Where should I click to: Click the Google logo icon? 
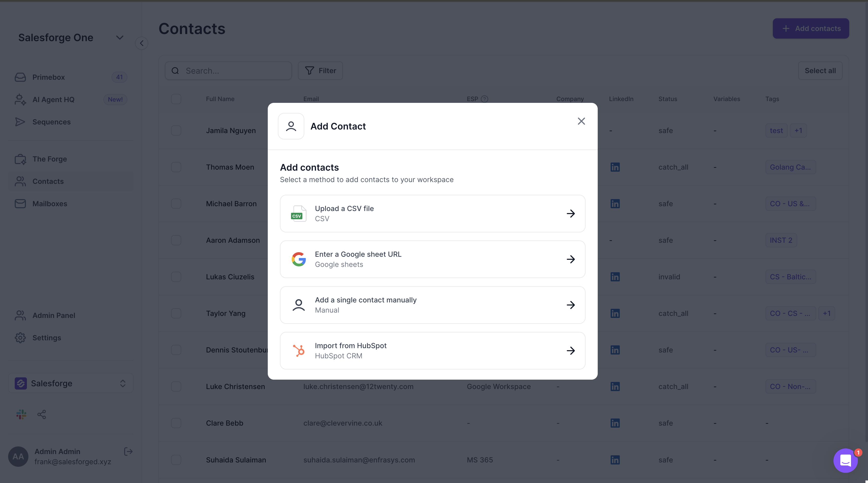298,259
